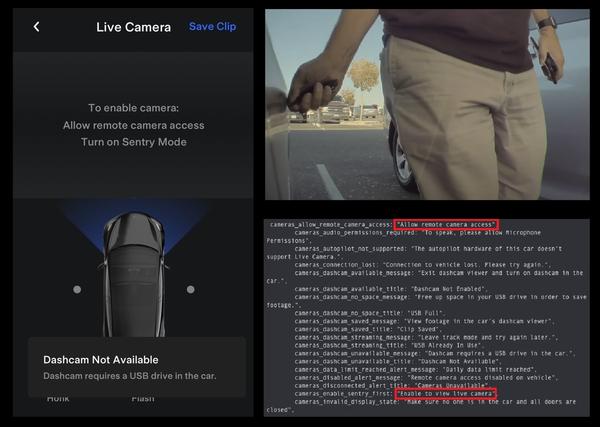
Task: Click the cameras_dashcam_unavailable_title line
Action: [398, 361]
